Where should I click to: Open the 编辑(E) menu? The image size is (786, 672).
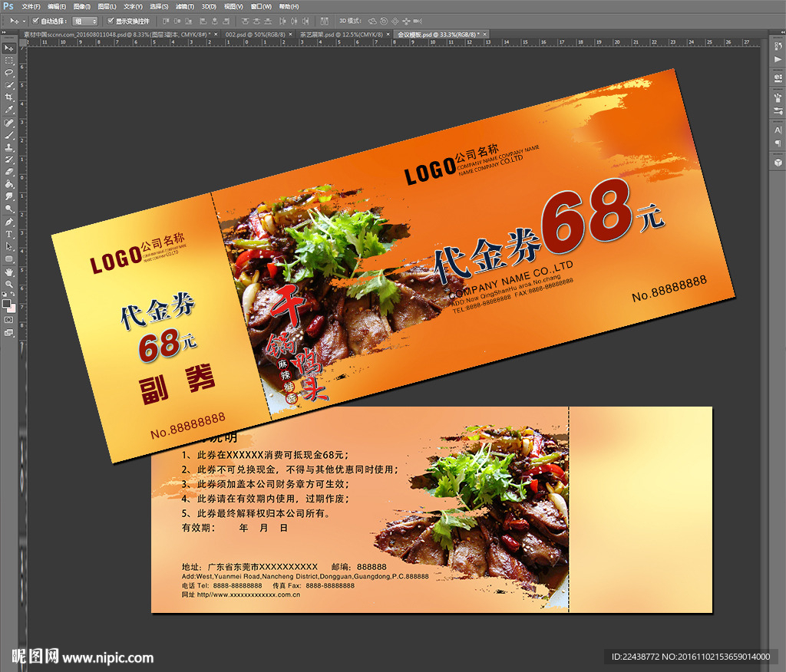pos(57,6)
